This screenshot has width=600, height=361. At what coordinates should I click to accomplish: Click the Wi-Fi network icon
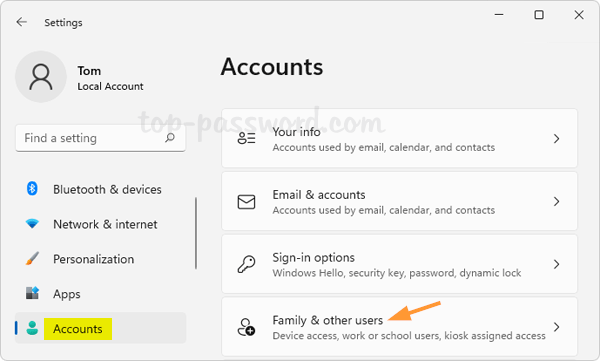click(x=32, y=224)
